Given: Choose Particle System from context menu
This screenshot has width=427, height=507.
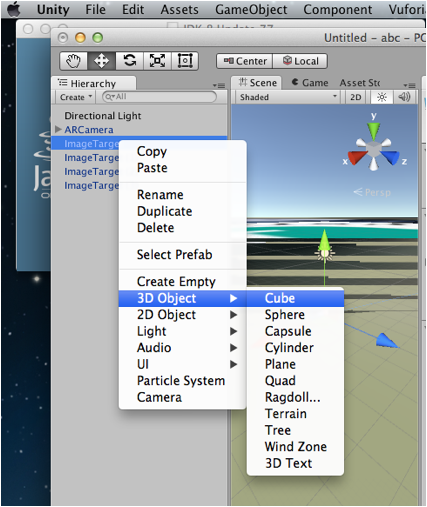Looking at the screenshot, I should click(183, 381).
